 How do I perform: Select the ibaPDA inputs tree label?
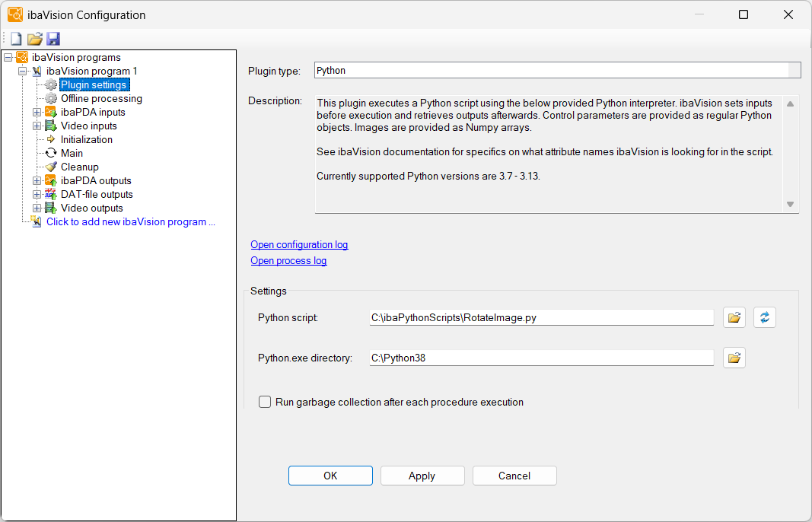coord(93,112)
